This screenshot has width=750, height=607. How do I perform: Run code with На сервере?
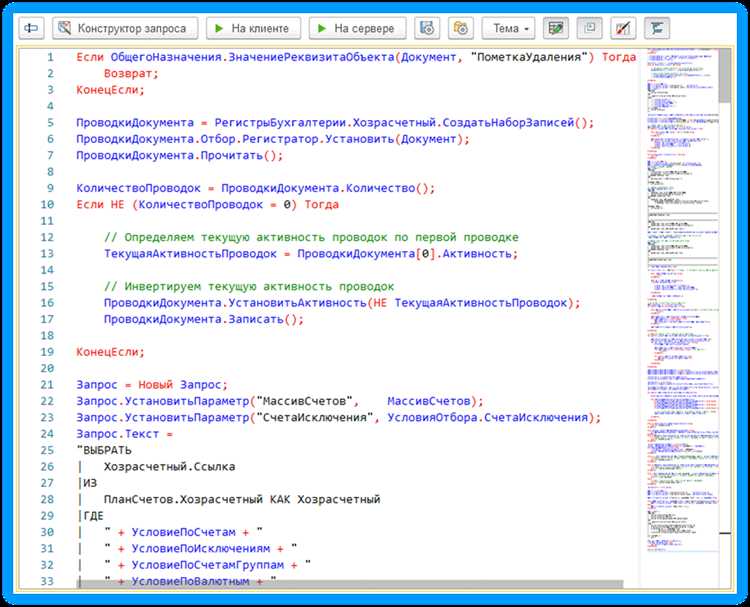point(358,28)
